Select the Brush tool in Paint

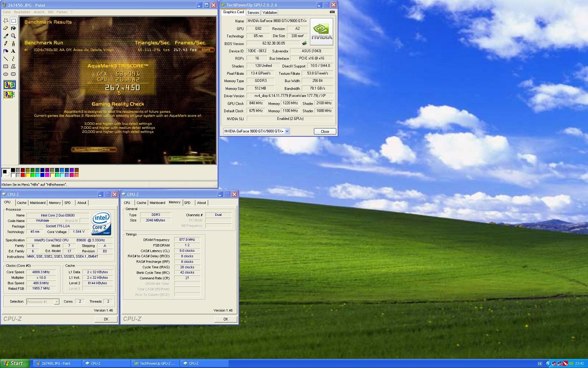coord(13,43)
